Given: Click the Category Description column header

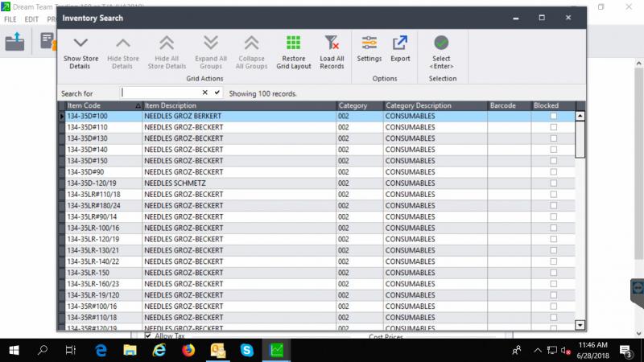Looking at the screenshot, I should click(x=433, y=106).
